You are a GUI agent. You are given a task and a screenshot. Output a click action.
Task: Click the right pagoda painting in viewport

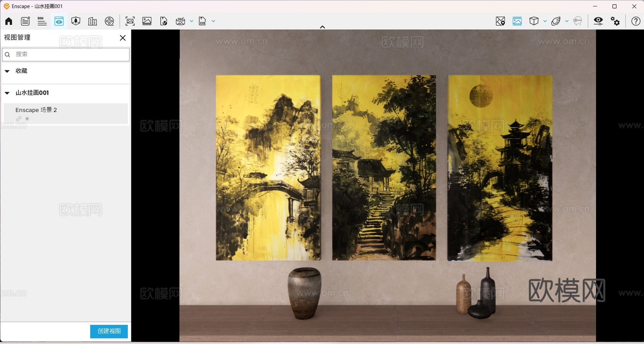(x=500, y=168)
